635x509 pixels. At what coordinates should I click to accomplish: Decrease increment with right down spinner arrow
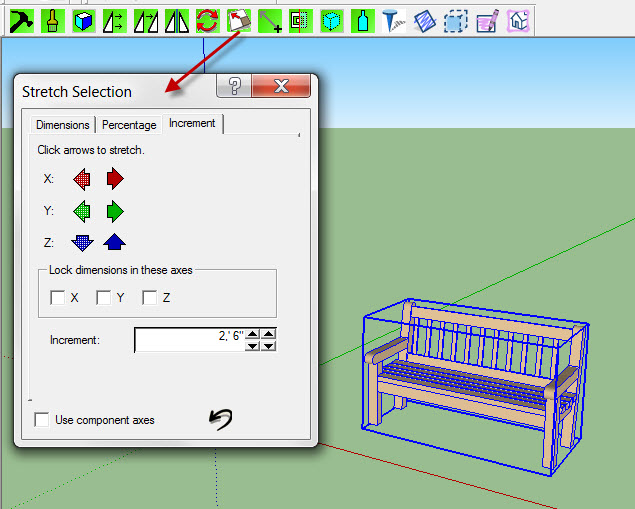[x=268, y=346]
